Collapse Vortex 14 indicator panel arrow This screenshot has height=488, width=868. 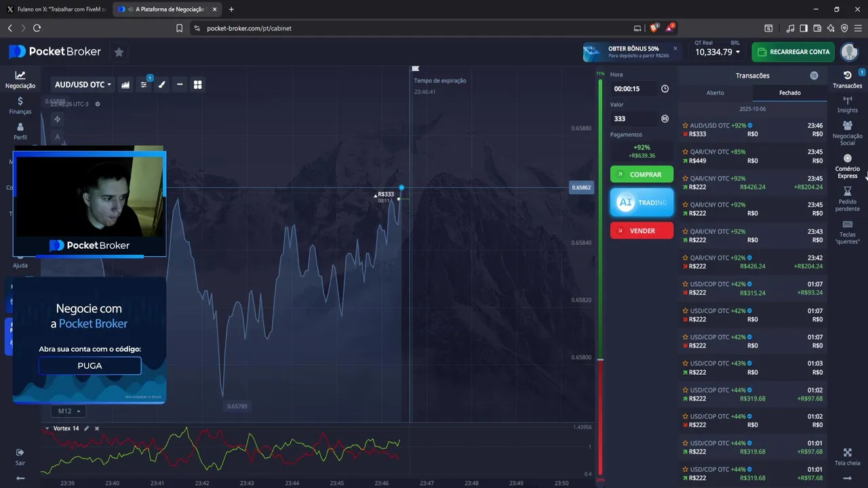47,428
